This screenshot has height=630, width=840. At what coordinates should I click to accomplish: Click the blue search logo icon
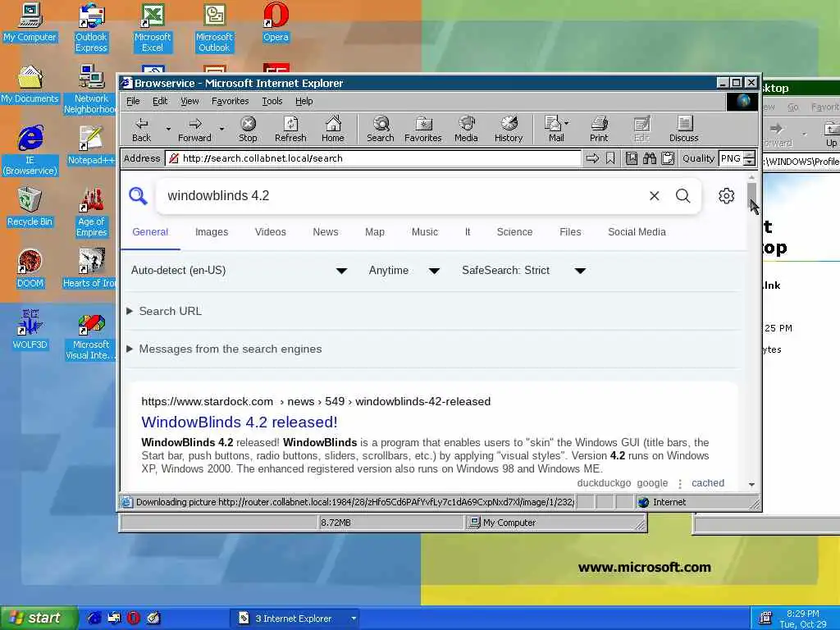click(138, 196)
